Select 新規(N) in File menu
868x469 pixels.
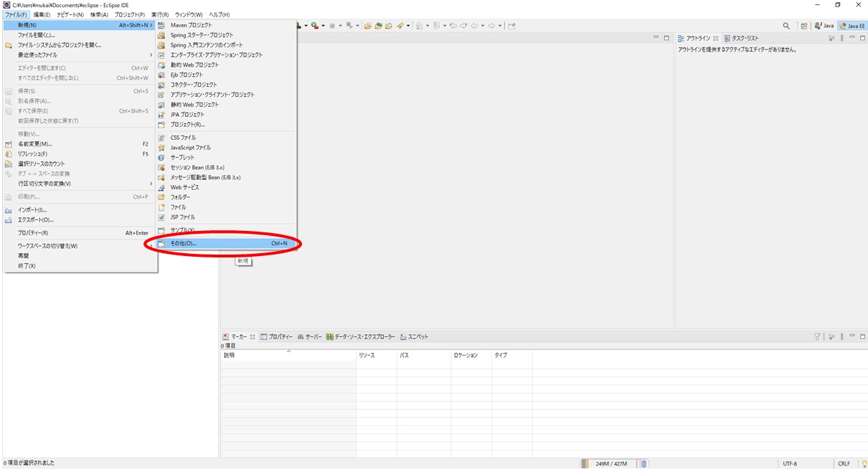coord(79,25)
